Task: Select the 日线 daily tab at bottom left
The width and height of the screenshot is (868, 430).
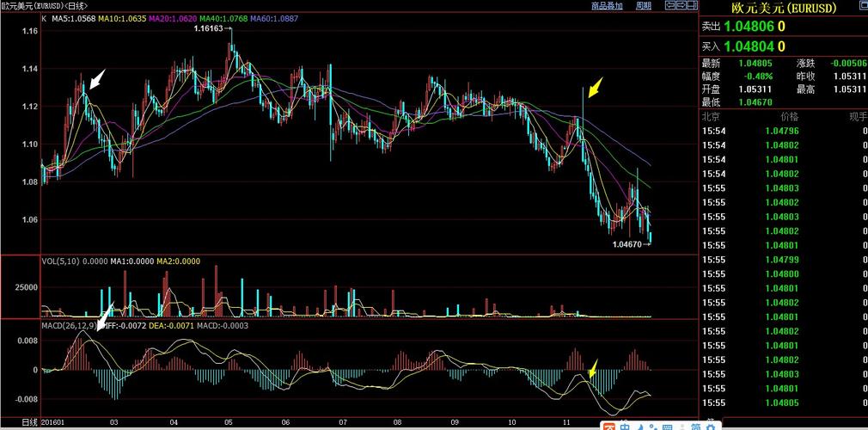Action: (29, 423)
